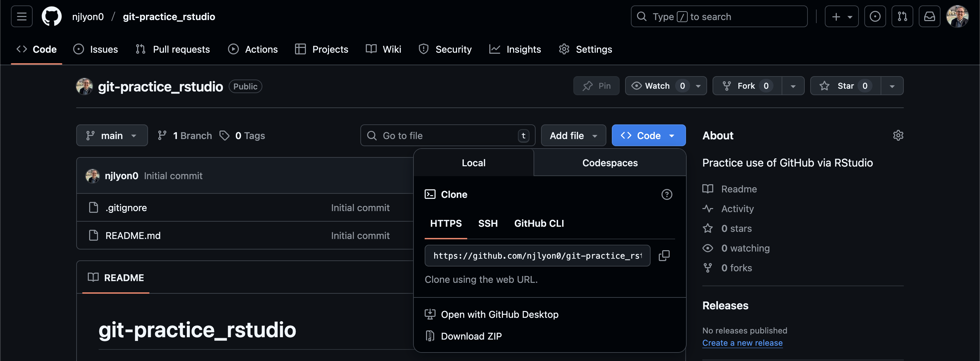The width and height of the screenshot is (980, 361).
Task: Open the gear icon beside About
Action: point(898,135)
